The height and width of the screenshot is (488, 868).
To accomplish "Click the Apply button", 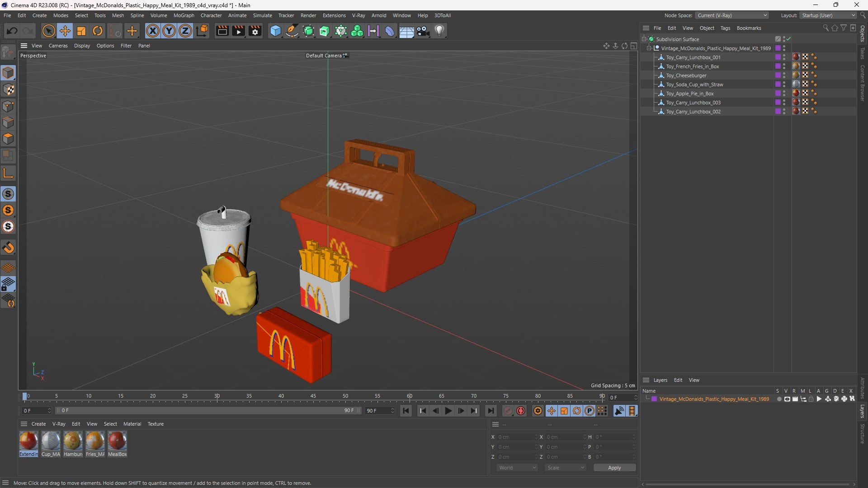I will pos(614,468).
